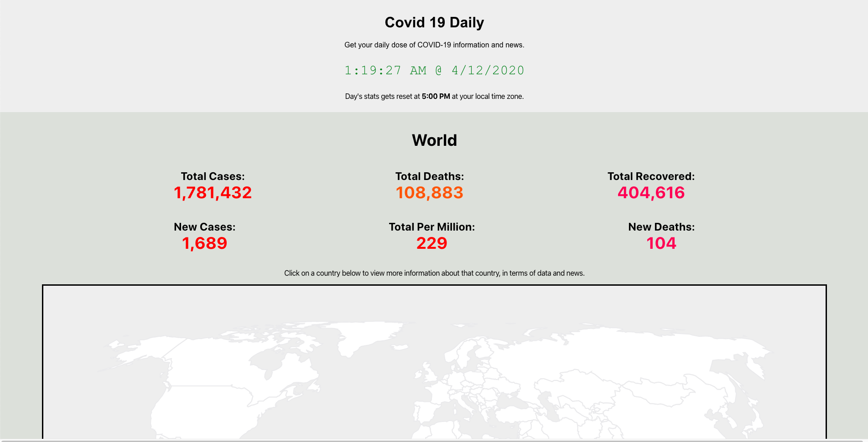Click the New Deaths value 104

[661, 243]
